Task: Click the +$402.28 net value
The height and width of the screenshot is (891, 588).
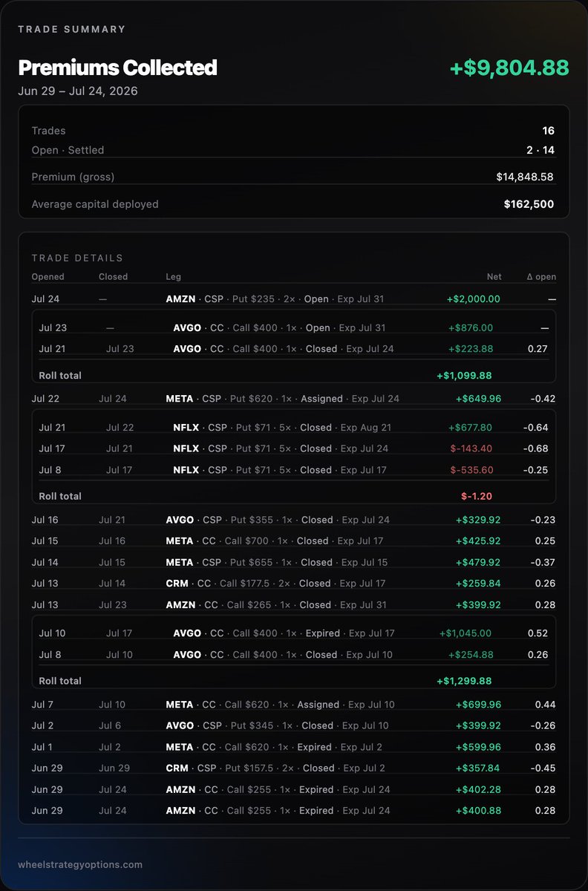Action: pos(478,789)
